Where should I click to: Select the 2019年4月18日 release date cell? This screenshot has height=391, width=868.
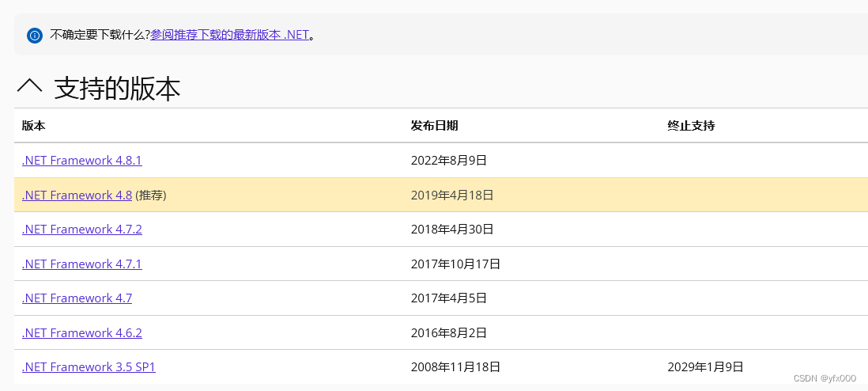coord(452,195)
